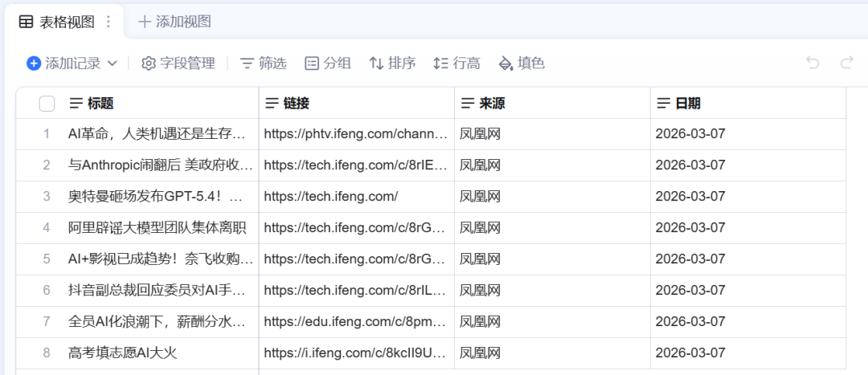The height and width of the screenshot is (375, 868).
Task: Click link cell https://edu.ifeng.com/c/8pm
Action: (x=357, y=321)
